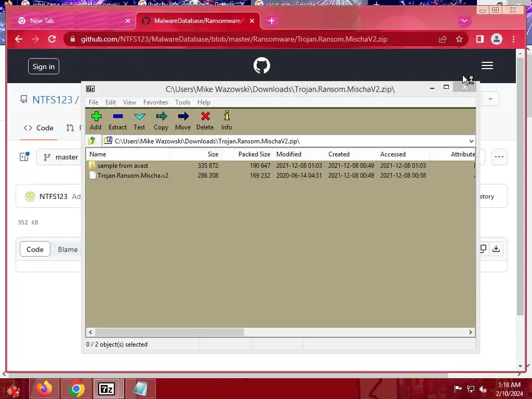Viewport: 532px width, 399px height.
Task: Click Sign in on GitHub
Action: (x=44, y=66)
